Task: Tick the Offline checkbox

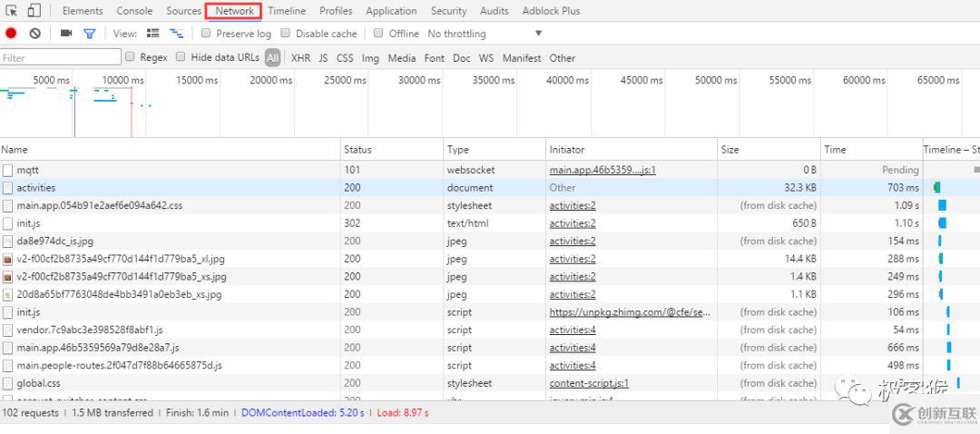Action: tap(378, 33)
